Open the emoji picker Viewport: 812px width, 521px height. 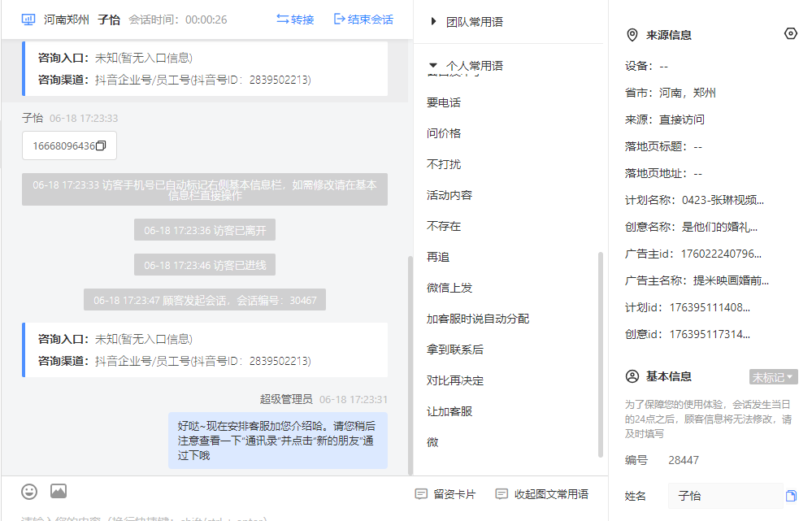pyautogui.click(x=29, y=492)
